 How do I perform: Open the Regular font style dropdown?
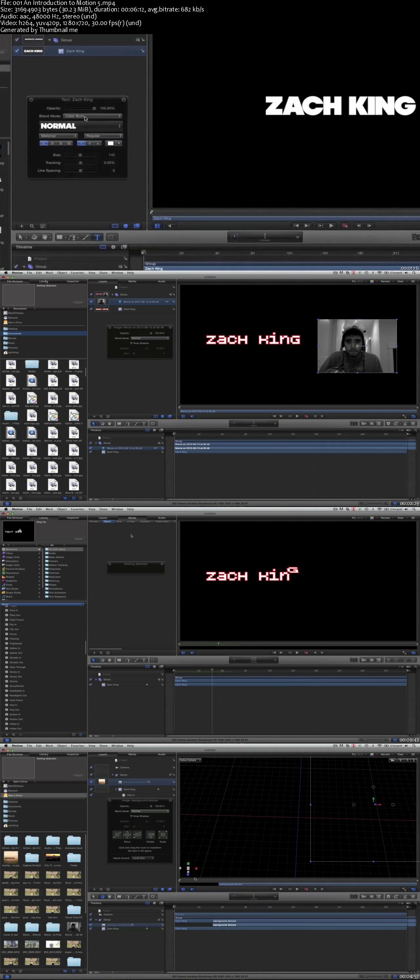103,136
